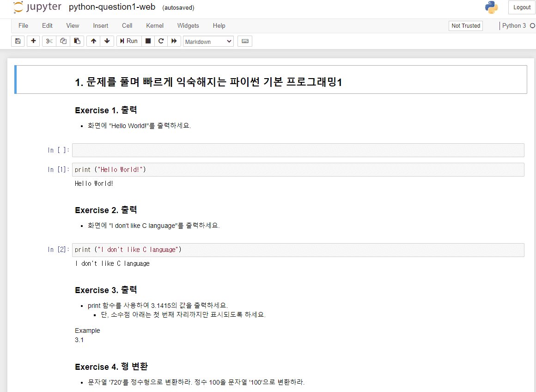This screenshot has height=392, width=536.
Task: Copy selected cells icon
Action: (x=63, y=41)
